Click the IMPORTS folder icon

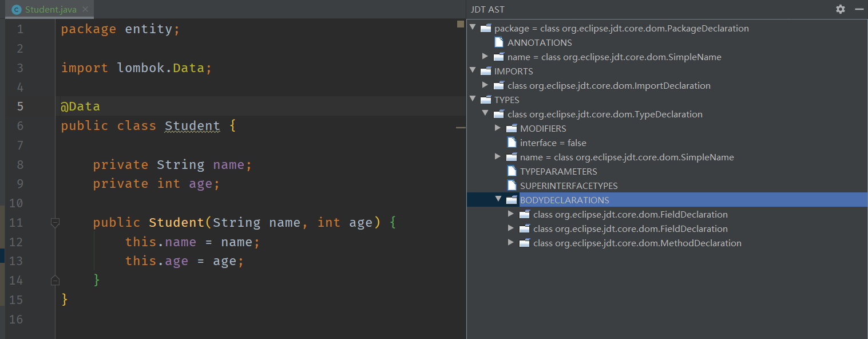(x=486, y=71)
